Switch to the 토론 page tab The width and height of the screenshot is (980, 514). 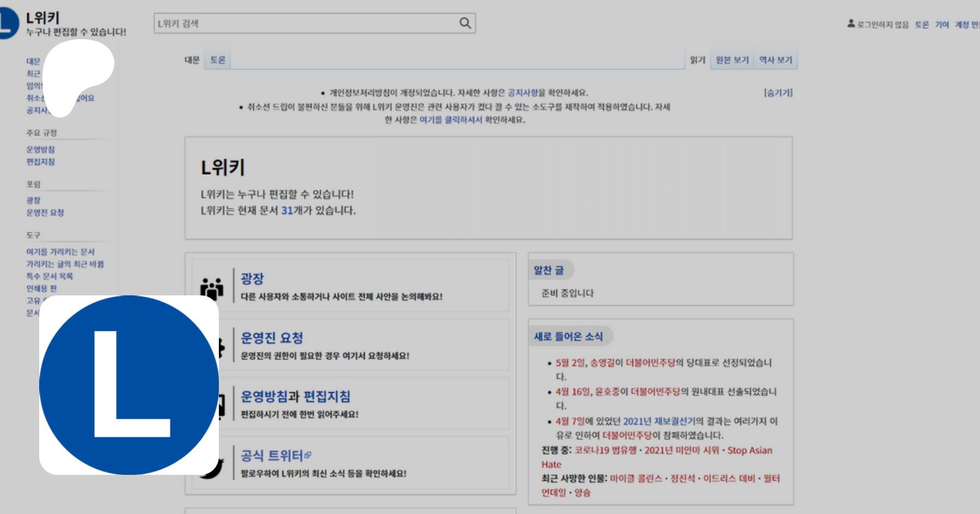(x=218, y=60)
